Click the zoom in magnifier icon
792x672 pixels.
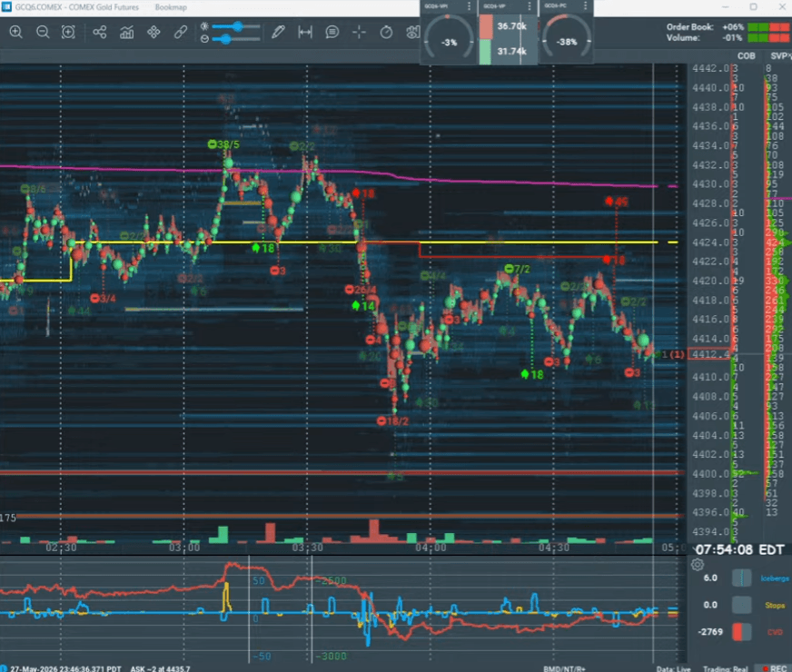[16, 33]
